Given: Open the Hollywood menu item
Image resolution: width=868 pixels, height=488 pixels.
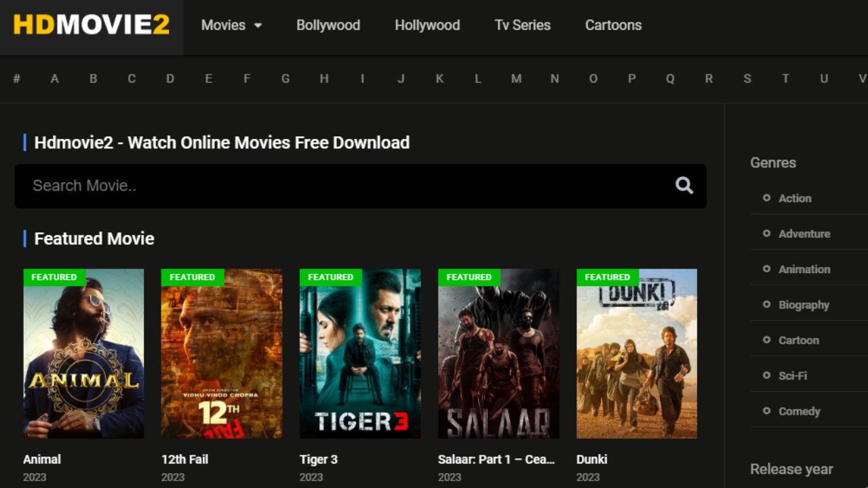Looking at the screenshot, I should (x=427, y=25).
